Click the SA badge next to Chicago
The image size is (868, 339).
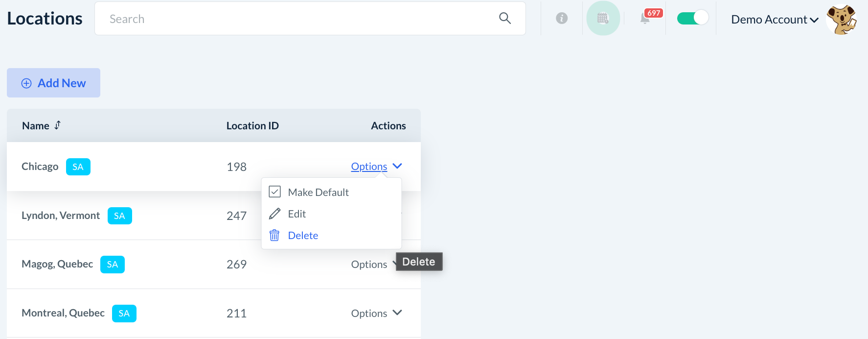(78, 167)
